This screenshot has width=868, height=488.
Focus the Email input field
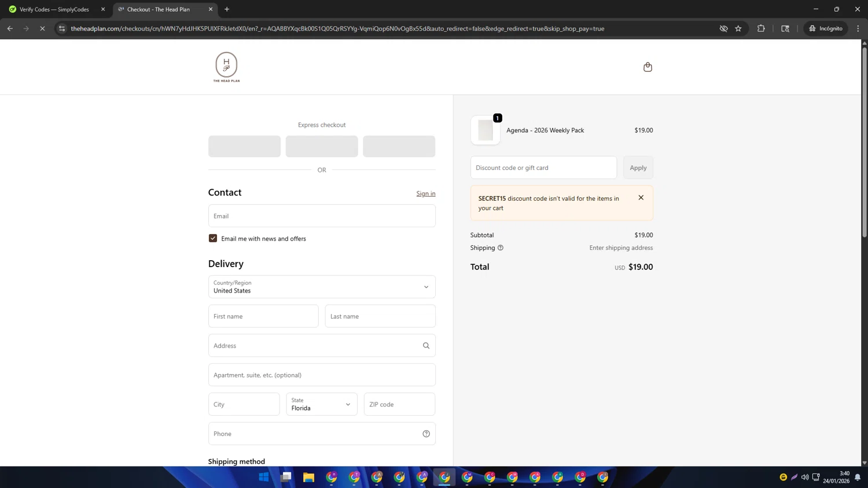(322, 216)
